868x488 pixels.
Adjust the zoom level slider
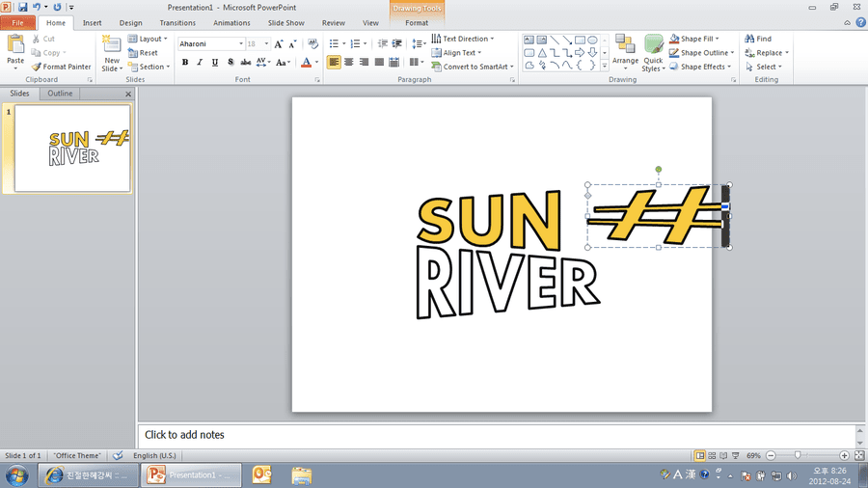[798, 455]
